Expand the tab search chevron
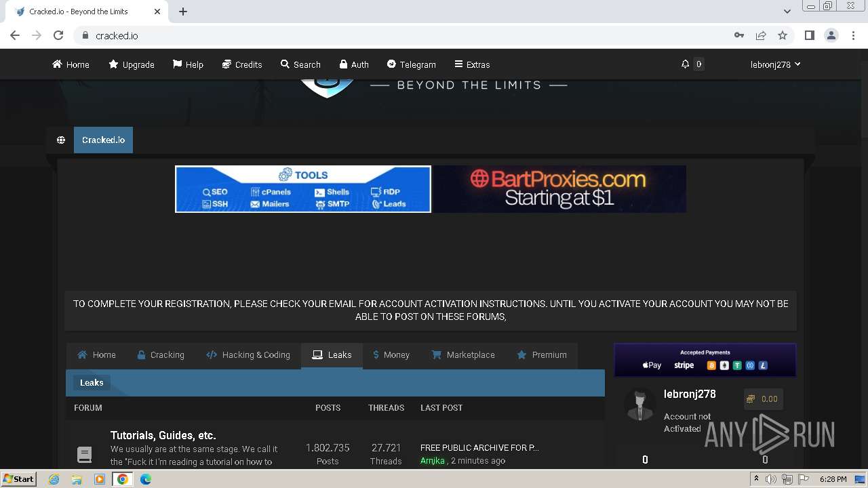Image resolution: width=868 pixels, height=488 pixels. pyautogui.click(x=787, y=12)
